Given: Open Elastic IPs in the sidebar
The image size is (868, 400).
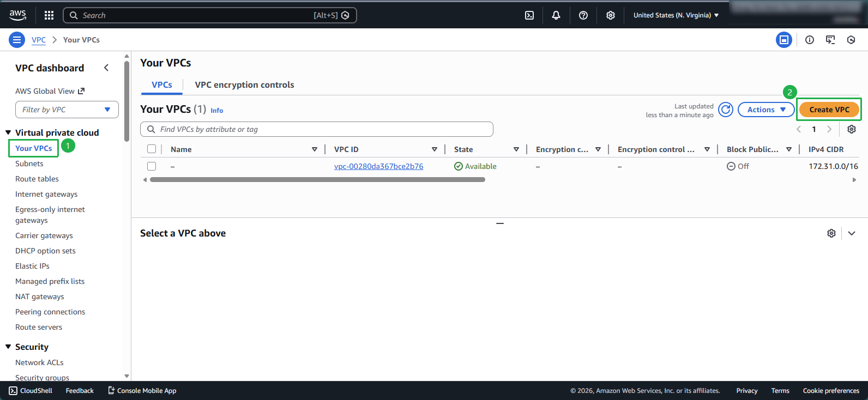Looking at the screenshot, I should [32, 266].
